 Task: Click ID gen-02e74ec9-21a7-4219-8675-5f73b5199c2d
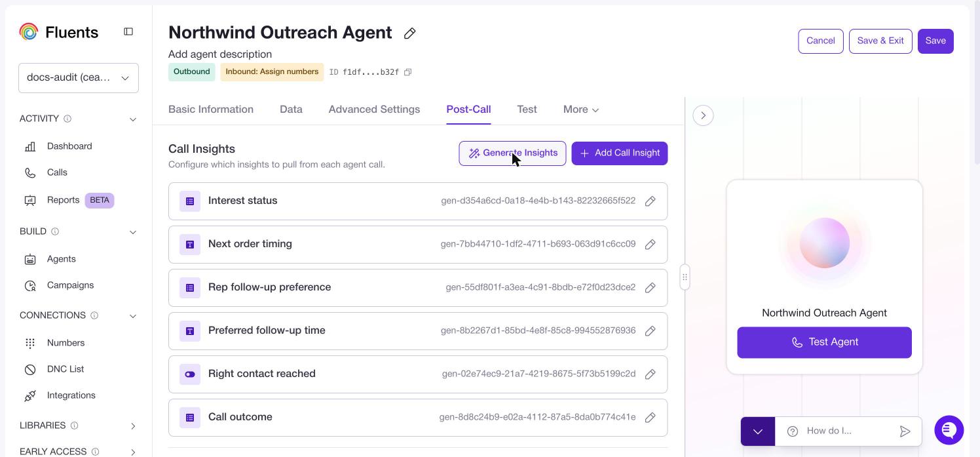click(x=538, y=374)
